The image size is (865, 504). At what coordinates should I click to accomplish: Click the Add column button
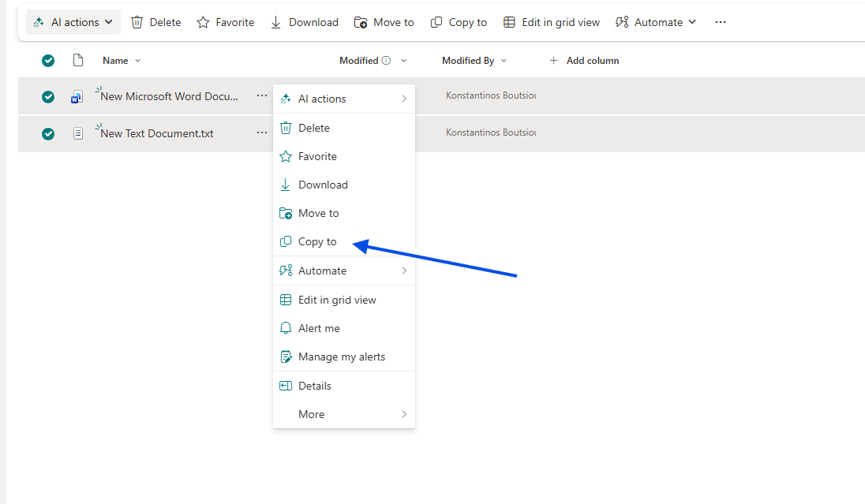pyautogui.click(x=584, y=61)
